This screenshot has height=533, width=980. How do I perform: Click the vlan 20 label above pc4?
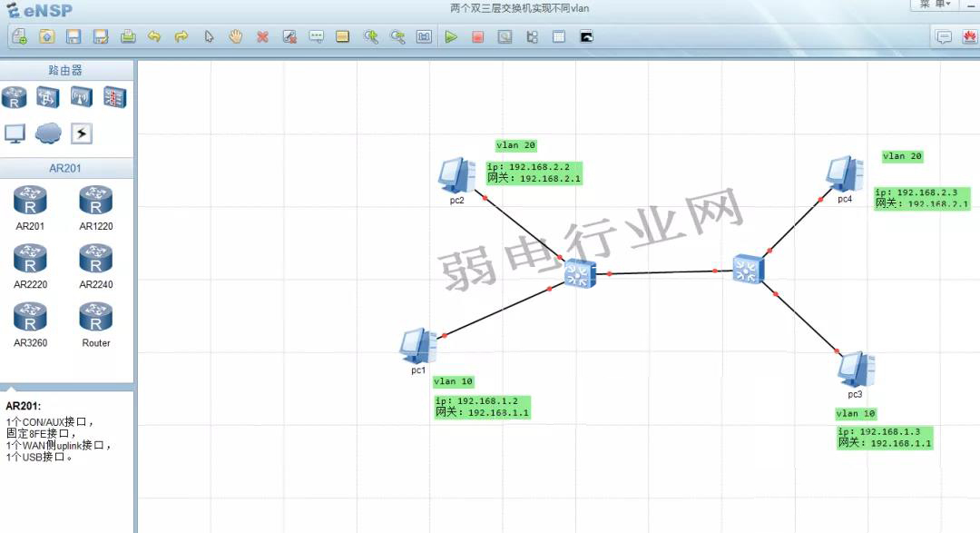click(902, 156)
